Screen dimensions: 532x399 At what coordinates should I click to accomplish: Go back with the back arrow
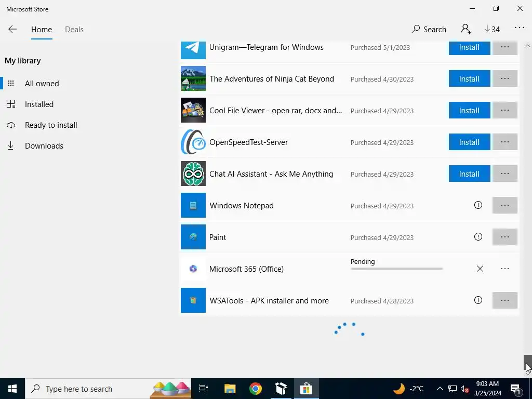[12, 29]
